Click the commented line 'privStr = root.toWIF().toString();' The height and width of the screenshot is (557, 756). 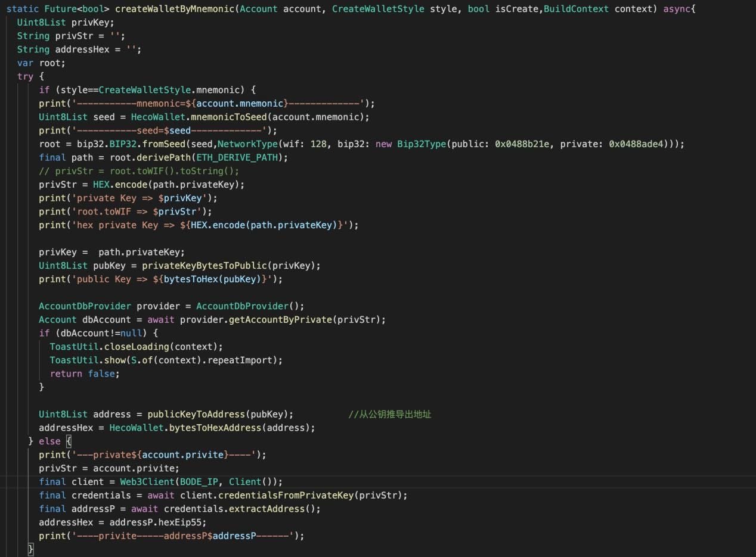point(139,170)
